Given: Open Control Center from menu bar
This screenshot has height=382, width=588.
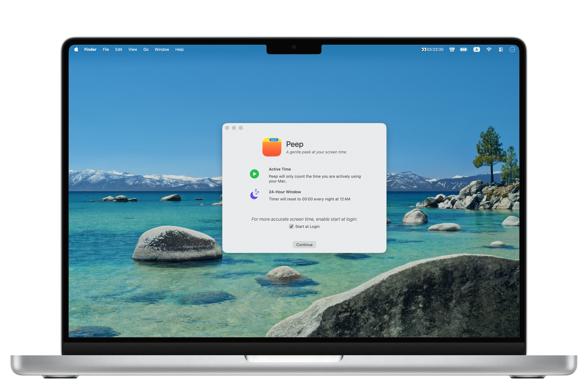Looking at the screenshot, I should click(x=501, y=49).
